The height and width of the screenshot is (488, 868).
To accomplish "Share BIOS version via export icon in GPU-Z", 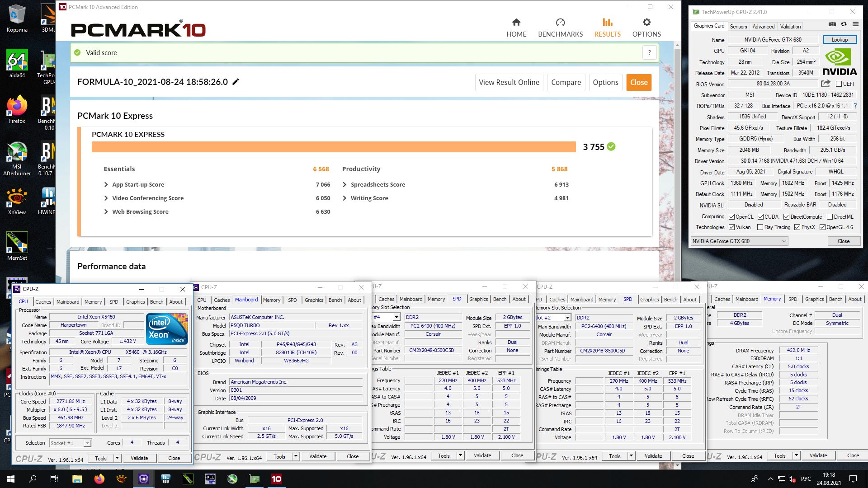I will coord(826,84).
